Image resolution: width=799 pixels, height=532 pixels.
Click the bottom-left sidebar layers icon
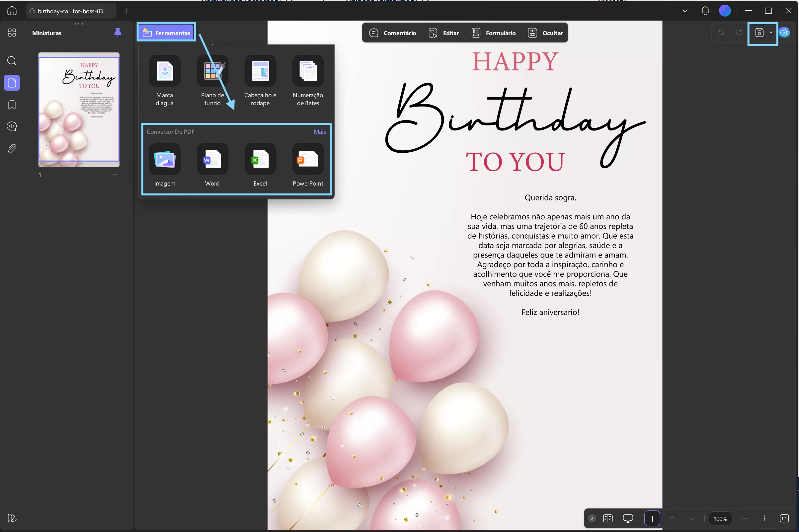pyautogui.click(x=12, y=518)
